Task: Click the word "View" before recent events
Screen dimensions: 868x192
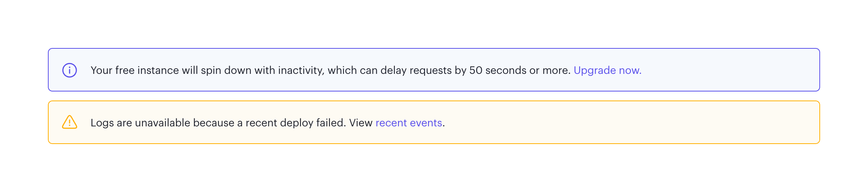Action: tap(361, 123)
